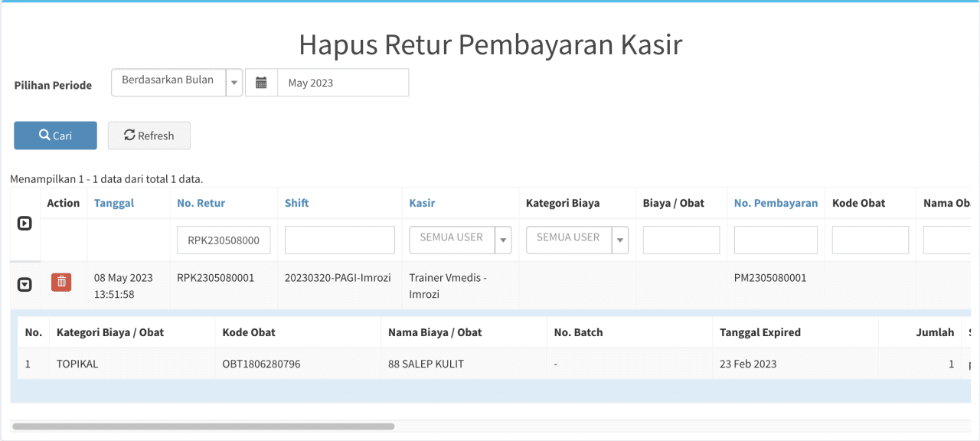Click category cell TOPIKAL

77,364
